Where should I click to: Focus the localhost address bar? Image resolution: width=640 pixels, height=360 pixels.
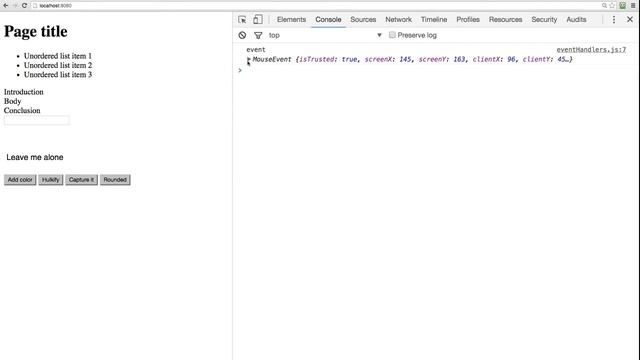(x=314, y=5)
